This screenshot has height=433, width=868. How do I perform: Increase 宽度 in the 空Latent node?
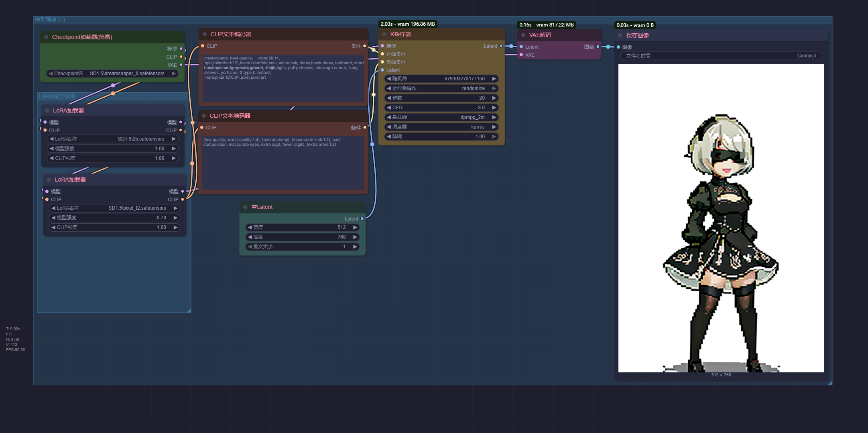coord(355,227)
